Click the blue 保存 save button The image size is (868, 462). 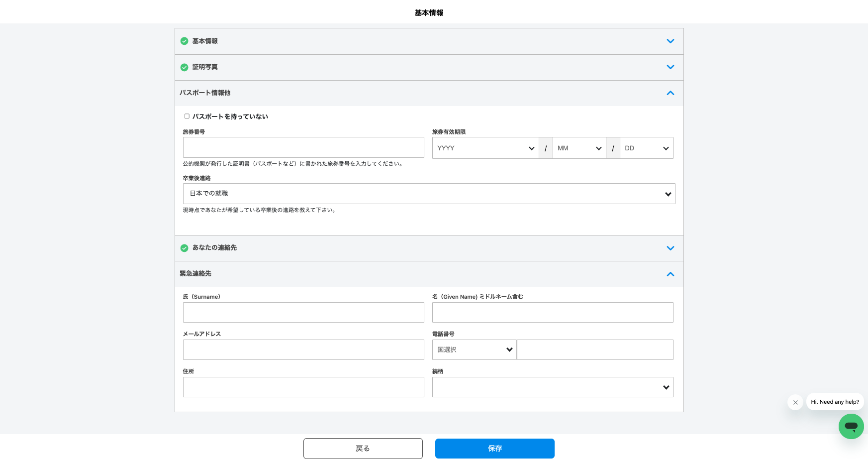pos(495,449)
